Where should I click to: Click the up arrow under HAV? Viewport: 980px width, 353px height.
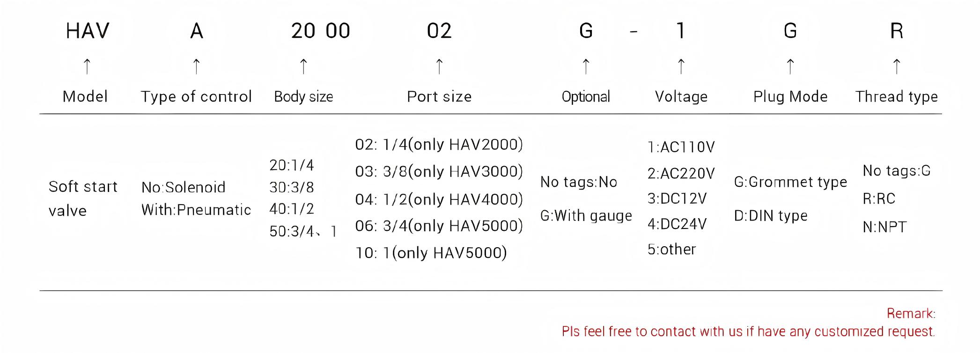[87, 66]
